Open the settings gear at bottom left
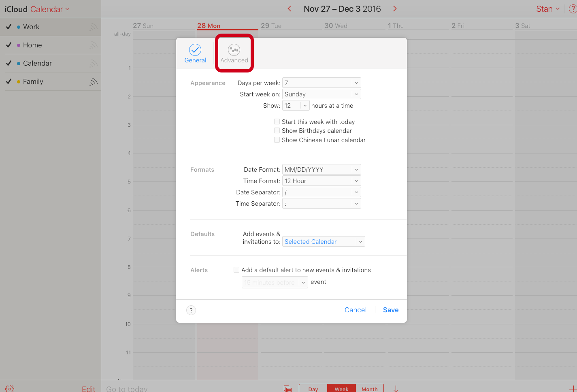 (x=9, y=388)
